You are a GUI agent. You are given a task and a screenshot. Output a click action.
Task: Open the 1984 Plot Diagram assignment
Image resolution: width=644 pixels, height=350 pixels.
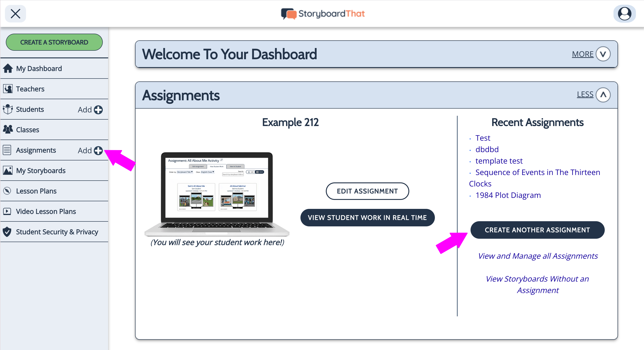(x=508, y=195)
